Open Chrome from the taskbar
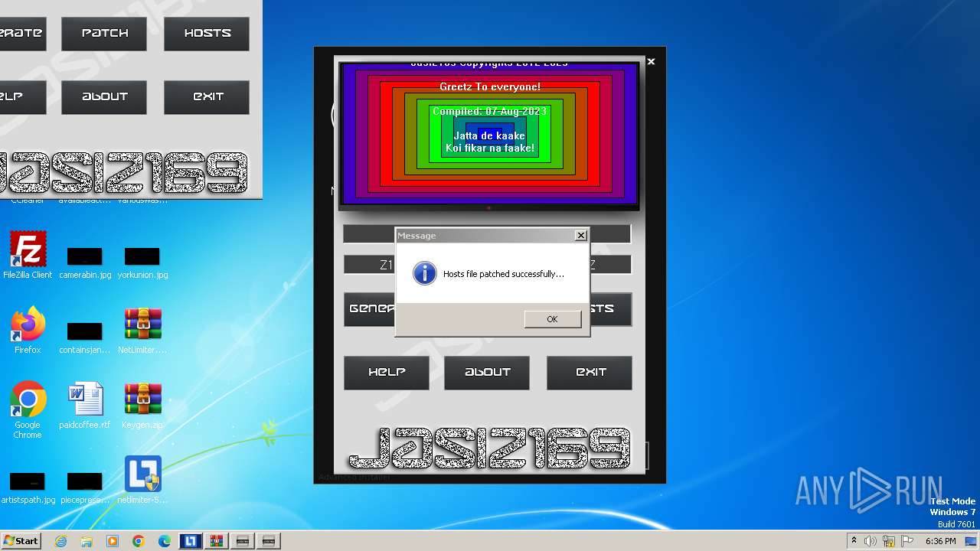Image resolution: width=980 pixels, height=551 pixels. (x=139, y=541)
